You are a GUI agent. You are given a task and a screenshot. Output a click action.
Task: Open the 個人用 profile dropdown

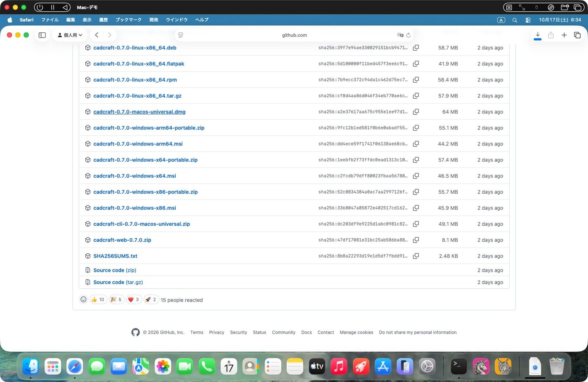coord(70,35)
